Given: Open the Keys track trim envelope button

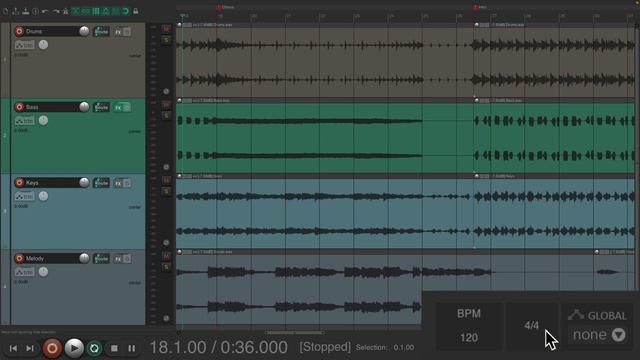Looking at the screenshot, I should 24,196.
